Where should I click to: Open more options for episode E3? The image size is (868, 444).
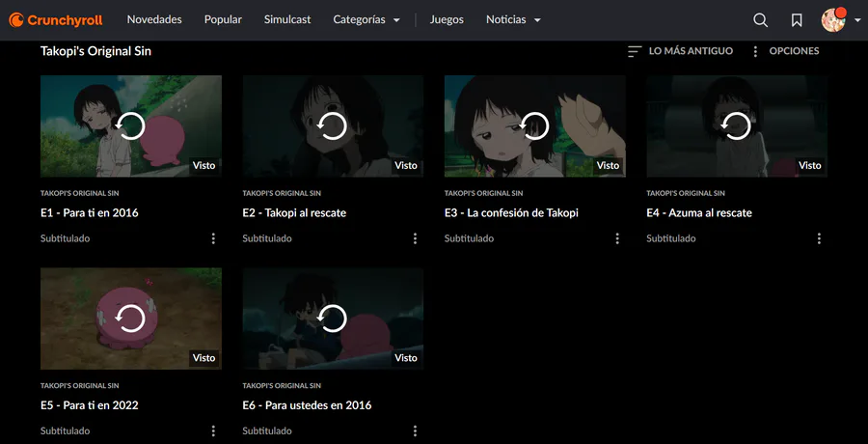click(617, 238)
